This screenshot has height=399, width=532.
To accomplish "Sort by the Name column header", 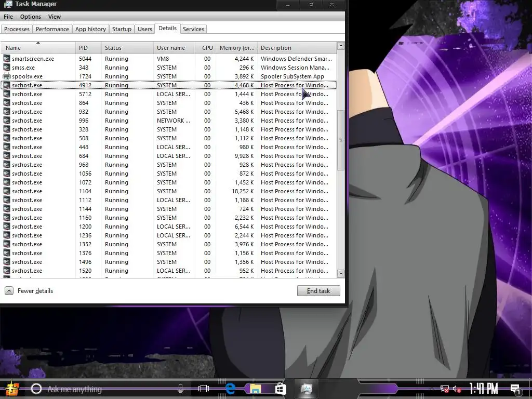I will 38,48.
